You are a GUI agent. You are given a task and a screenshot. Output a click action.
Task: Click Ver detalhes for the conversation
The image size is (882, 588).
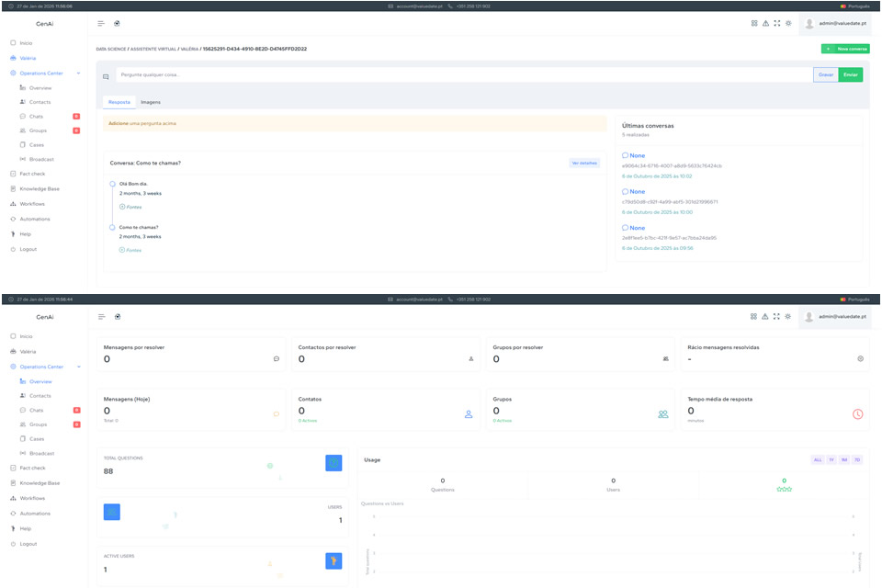tap(584, 163)
